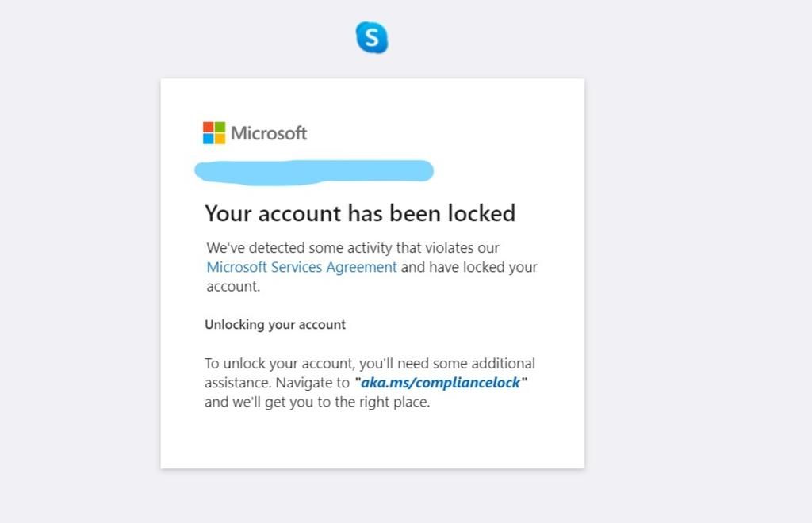Screen dimensions: 812x523
Task: Click the "To unlock your account" text line
Action: [x=370, y=363]
